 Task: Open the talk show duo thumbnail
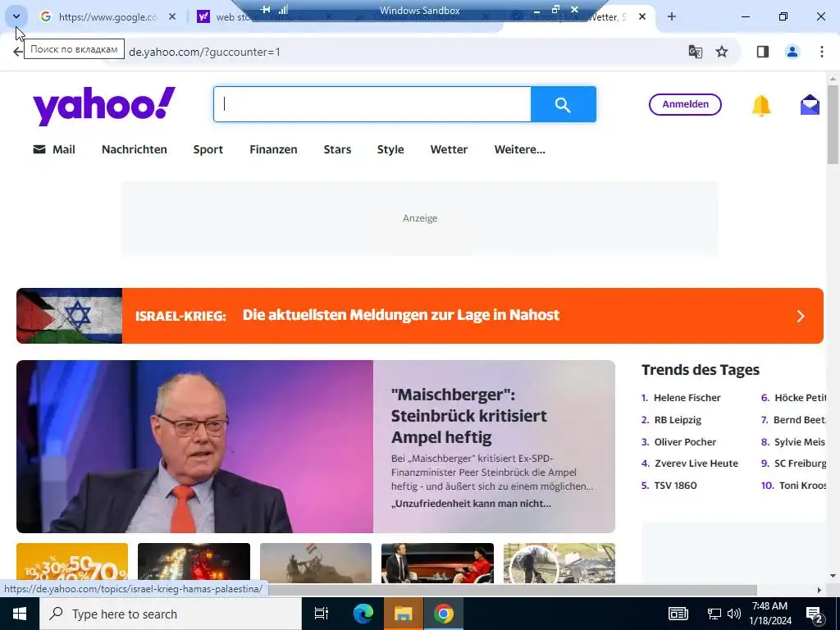(437, 563)
